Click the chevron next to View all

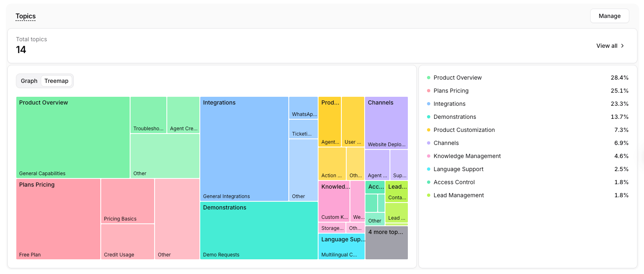click(622, 46)
